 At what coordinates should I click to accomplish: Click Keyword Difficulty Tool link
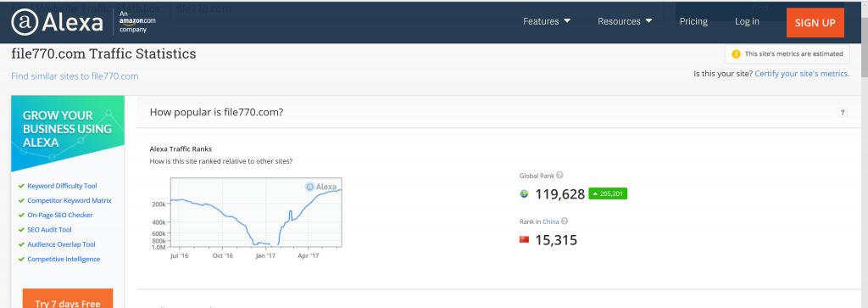click(62, 186)
